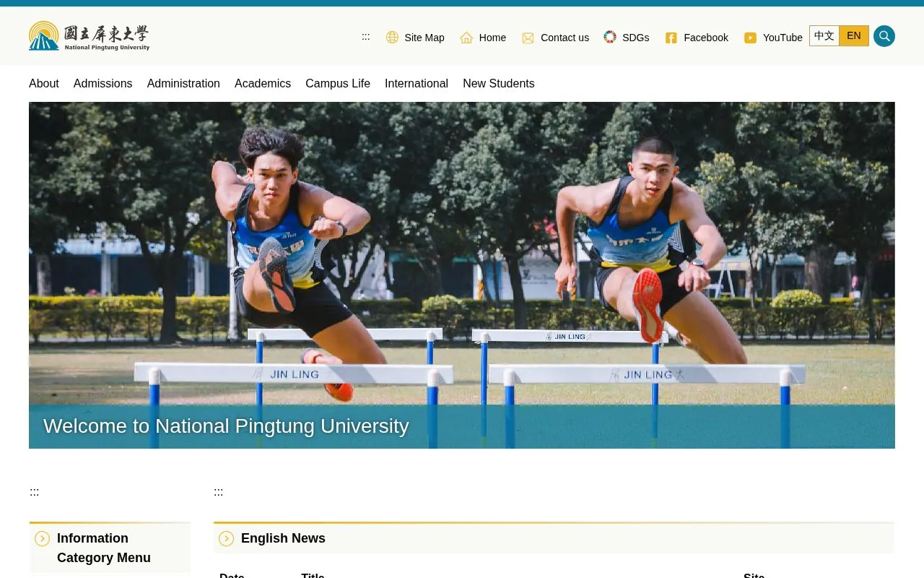
Task: Open the Admissions menu
Action: click(103, 84)
